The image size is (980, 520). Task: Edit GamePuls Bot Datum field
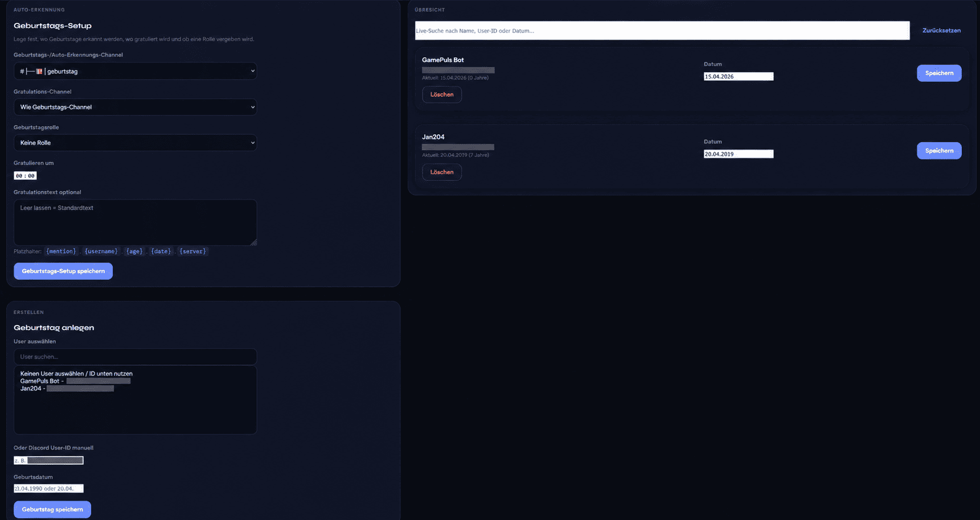[739, 77]
